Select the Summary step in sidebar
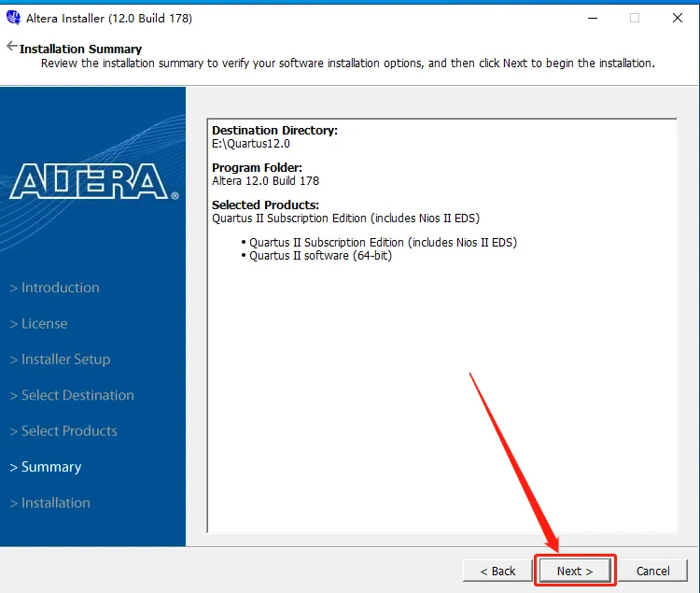The width and height of the screenshot is (700, 593). [x=46, y=467]
